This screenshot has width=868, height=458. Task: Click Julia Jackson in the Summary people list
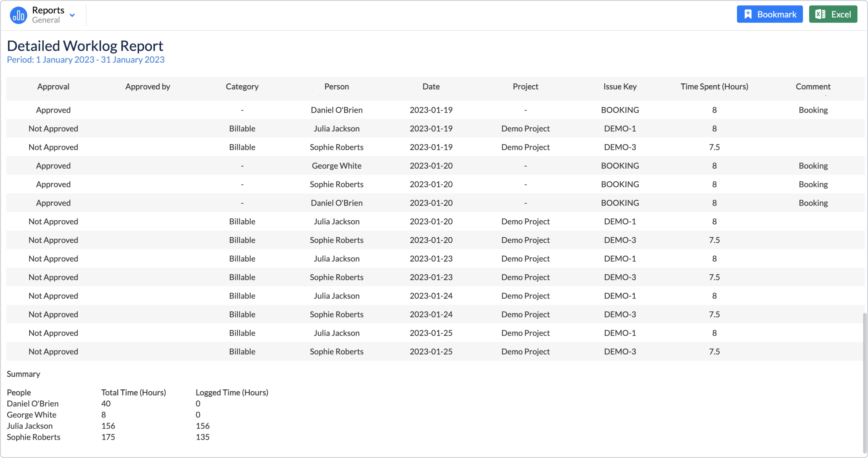coord(30,426)
